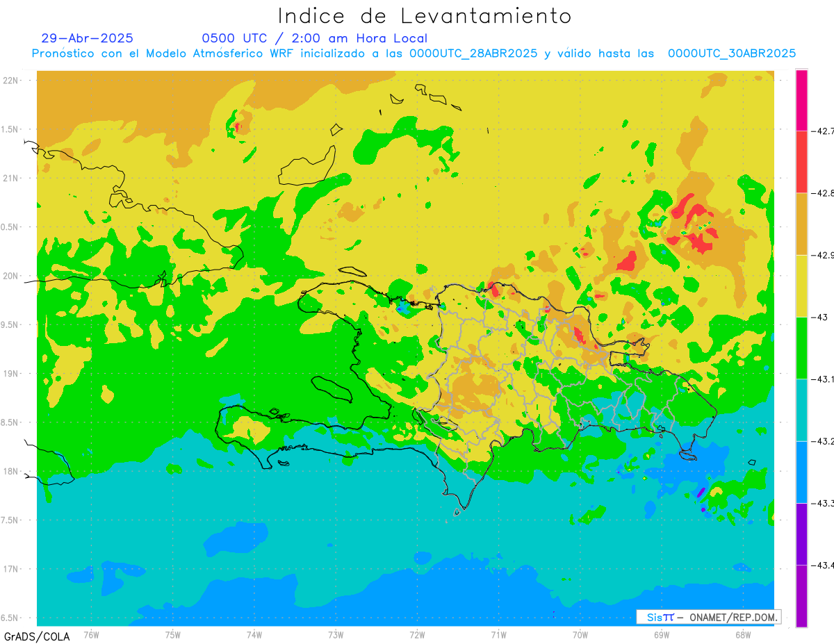Click the '71W' longitude label
Image resolution: width=834 pixels, height=644 pixels.
(498, 635)
